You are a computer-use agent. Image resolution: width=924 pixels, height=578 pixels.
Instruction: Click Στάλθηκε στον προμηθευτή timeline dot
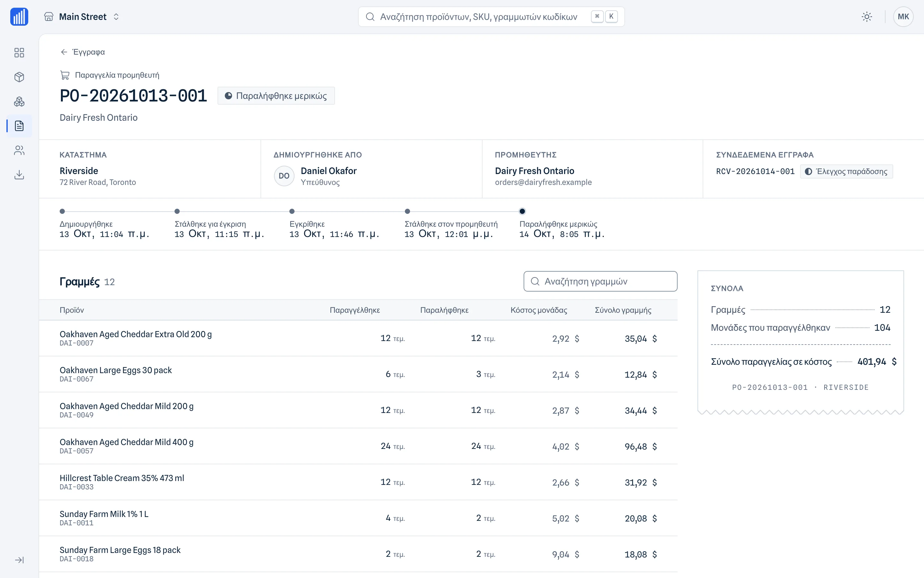[x=407, y=211]
